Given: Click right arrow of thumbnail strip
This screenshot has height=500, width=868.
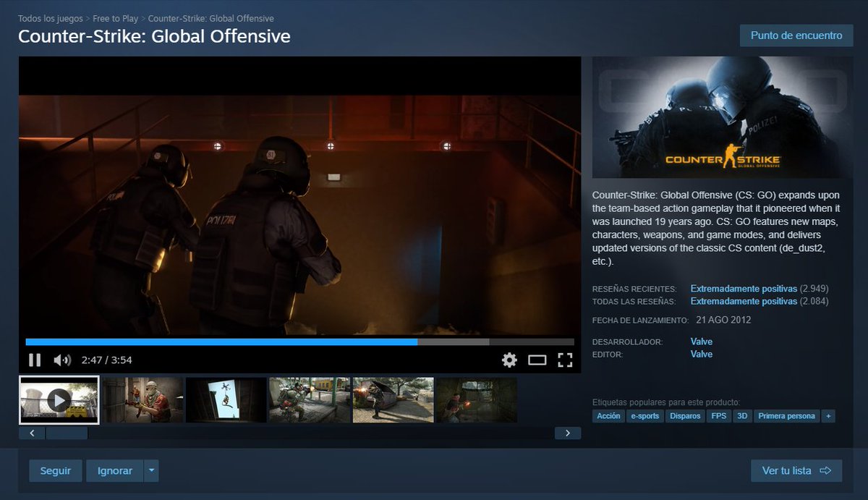Looking at the screenshot, I should (568, 433).
